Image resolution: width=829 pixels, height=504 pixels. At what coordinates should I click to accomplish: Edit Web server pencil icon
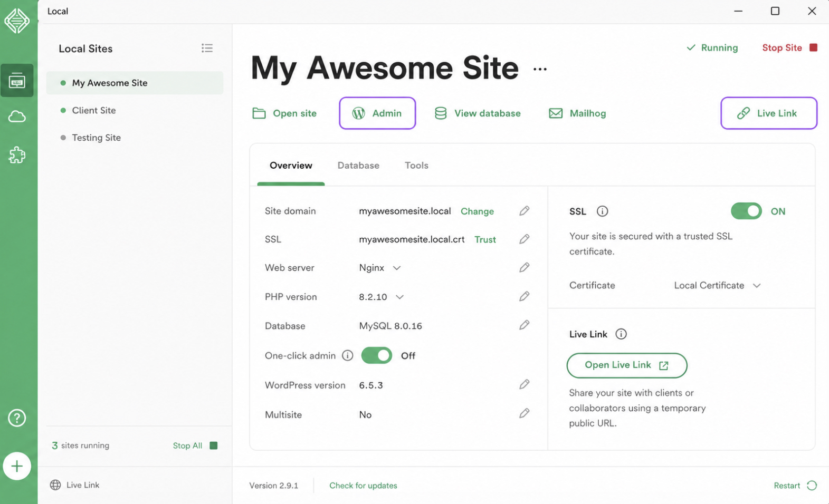(x=524, y=267)
